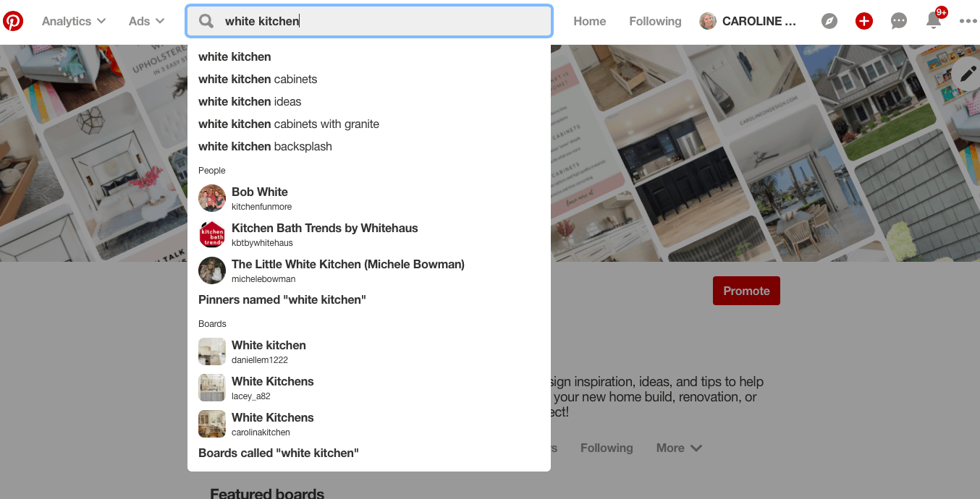
Task: Open the notifications bell icon
Action: pyautogui.click(x=934, y=21)
